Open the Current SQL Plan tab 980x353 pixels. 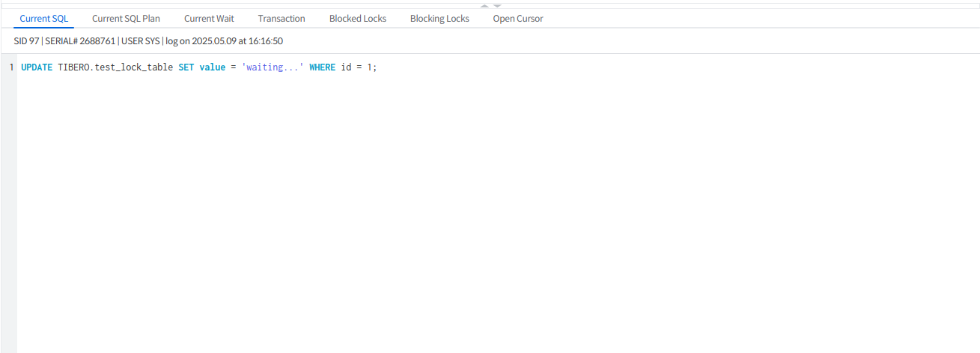pos(126,19)
